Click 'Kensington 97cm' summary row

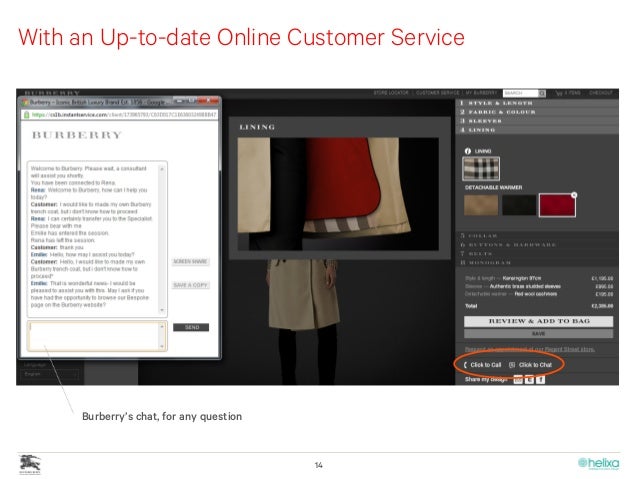click(x=539, y=278)
